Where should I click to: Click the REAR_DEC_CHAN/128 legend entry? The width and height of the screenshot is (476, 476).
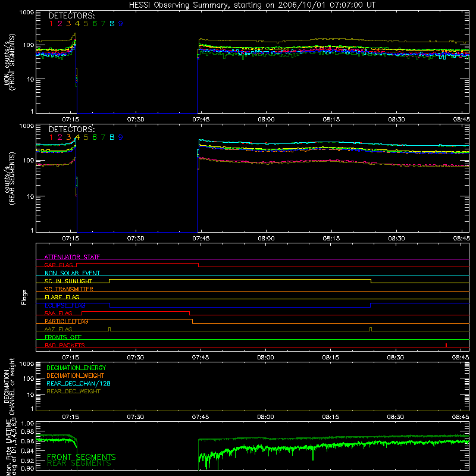(x=79, y=384)
